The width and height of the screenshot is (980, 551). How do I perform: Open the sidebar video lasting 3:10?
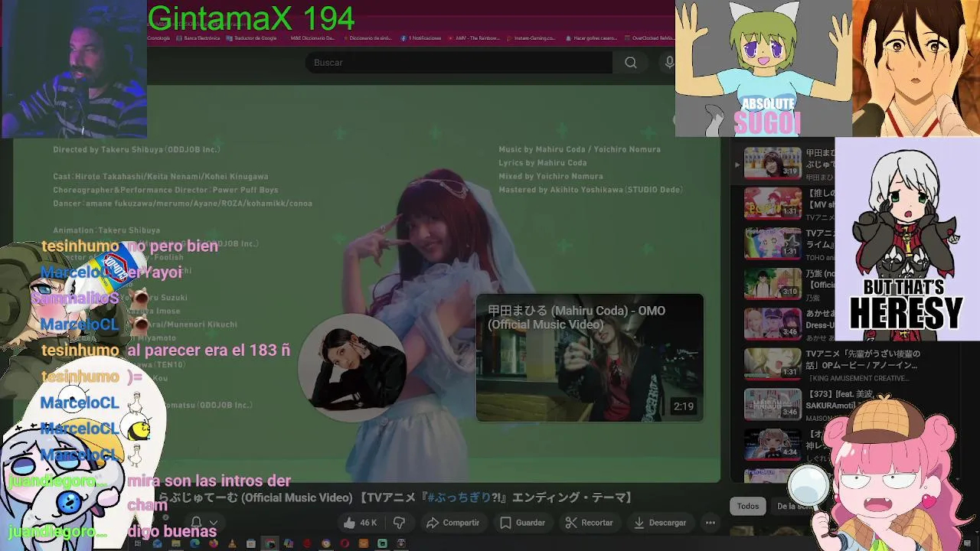[773, 283]
